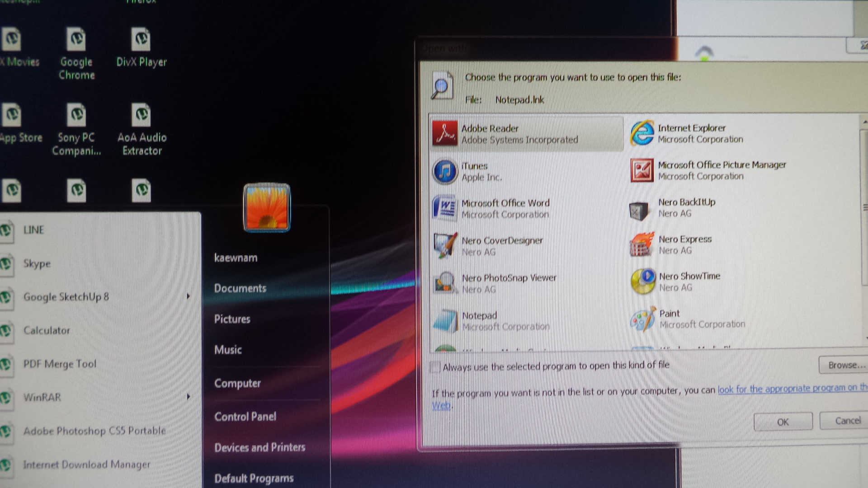The height and width of the screenshot is (488, 868).
Task: Click the user account flower picture
Action: coord(267,208)
